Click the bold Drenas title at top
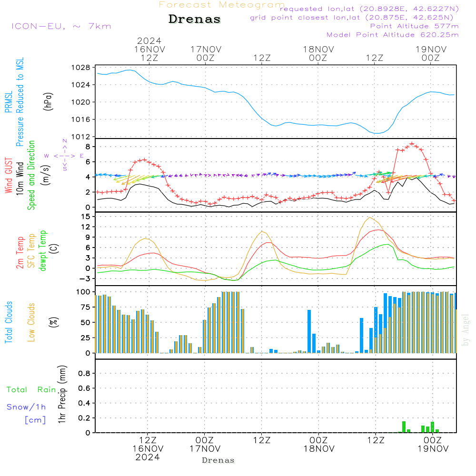This screenshot has width=476, height=476. (x=195, y=20)
